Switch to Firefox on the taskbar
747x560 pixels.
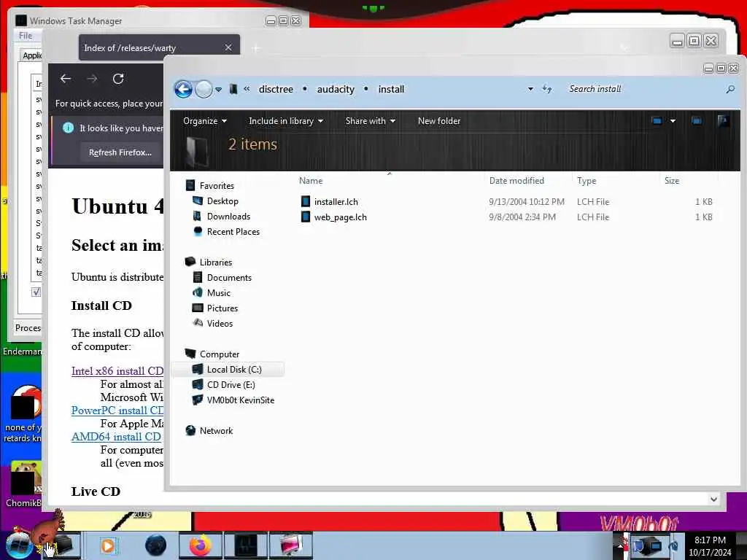coord(201,545)
